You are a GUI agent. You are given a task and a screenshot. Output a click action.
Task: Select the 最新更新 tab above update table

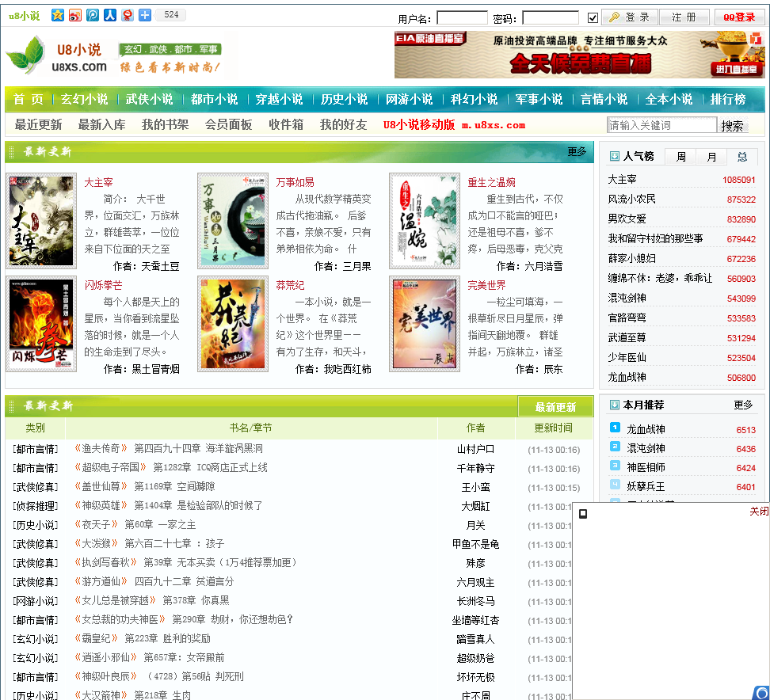click(x=555, y=407)
